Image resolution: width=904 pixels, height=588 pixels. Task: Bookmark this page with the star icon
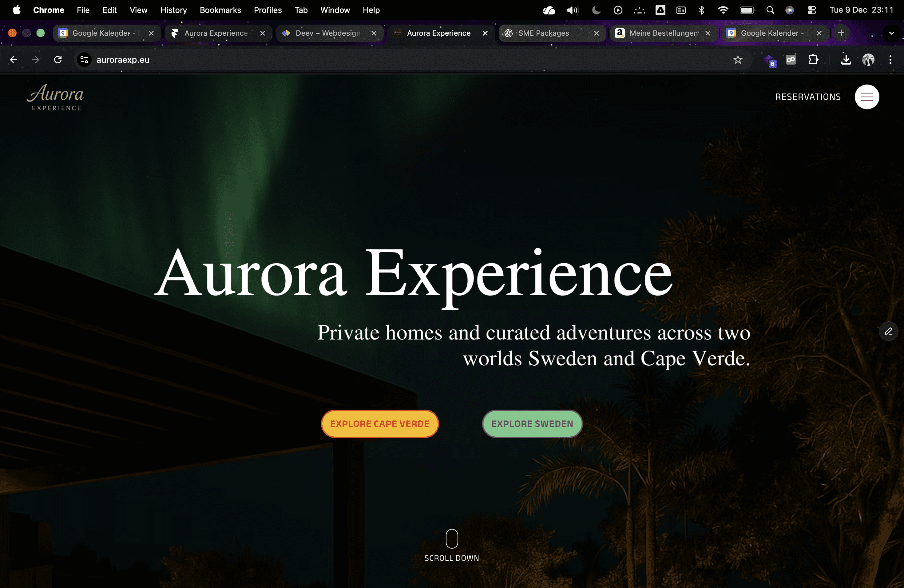738,60
